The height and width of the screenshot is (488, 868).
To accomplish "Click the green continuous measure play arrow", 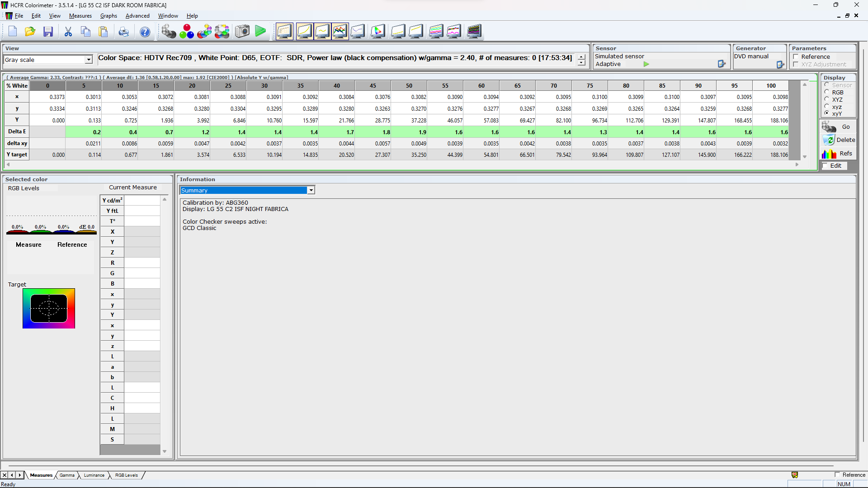I will point(260,31).
